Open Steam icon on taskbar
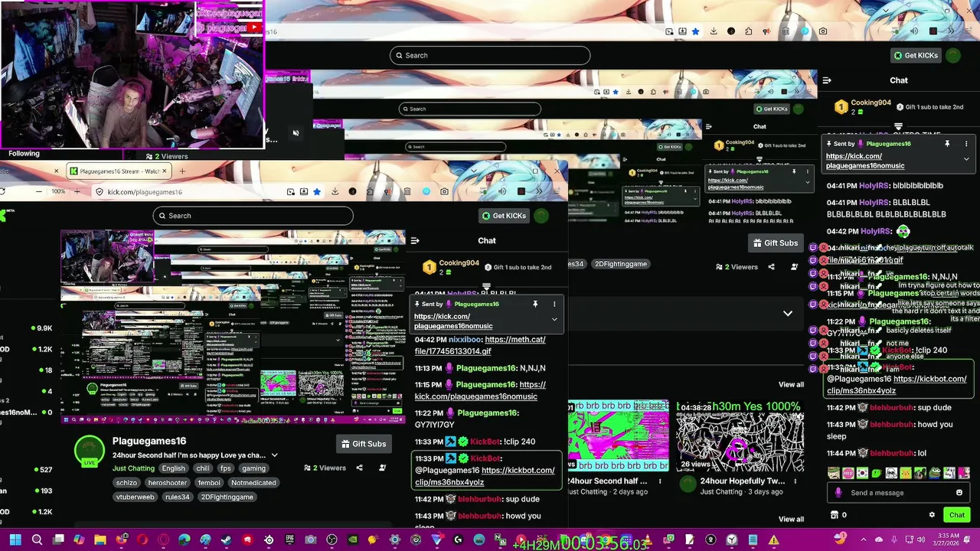Viewport: 980px width, 551px height. 227,540
